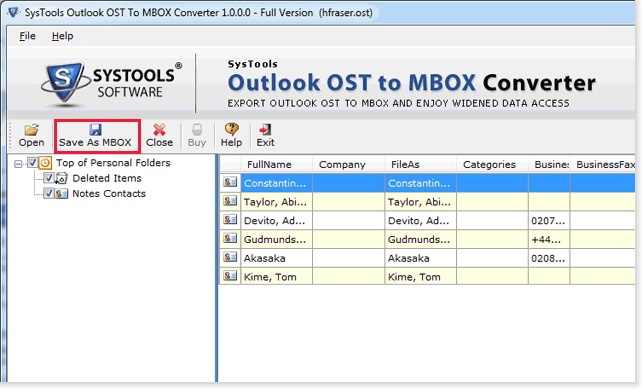The width and height of the screenshot is (642, 389).
Task: Open Help with the question mark icon
Action: (x=231, y=130)
